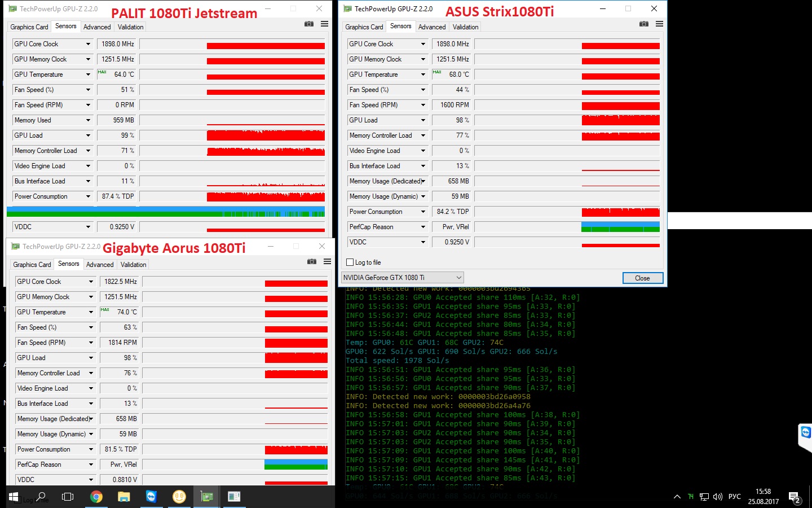This screenshot has width=812, height=508.
Task: Launch Google Chrome from the taskbar
Action: point(96,497)
